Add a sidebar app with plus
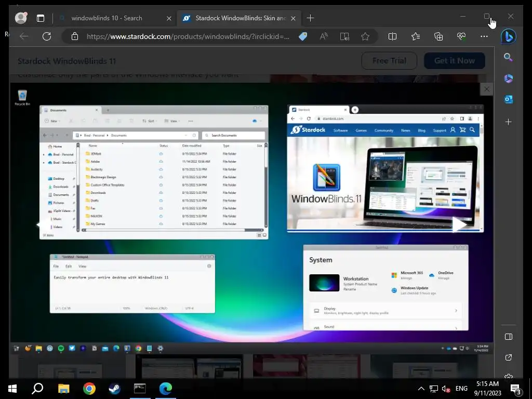The image size is (532, 399). [508, 122]
